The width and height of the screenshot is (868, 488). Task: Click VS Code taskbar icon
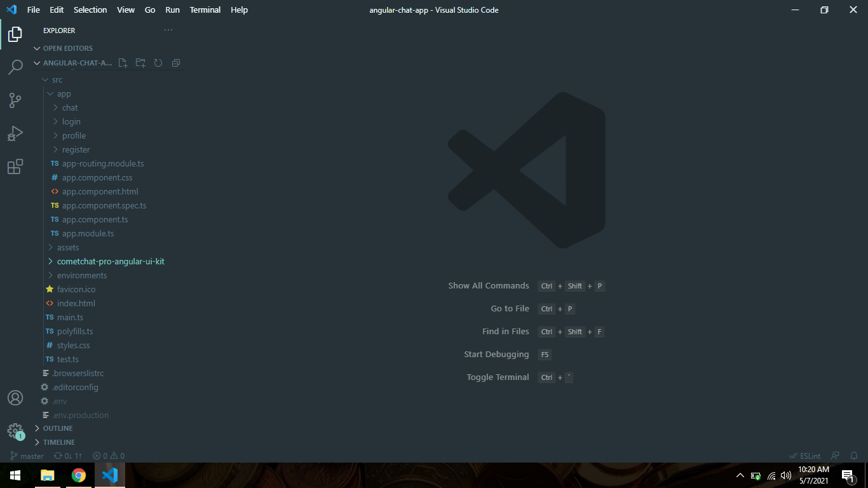[110, 475]
